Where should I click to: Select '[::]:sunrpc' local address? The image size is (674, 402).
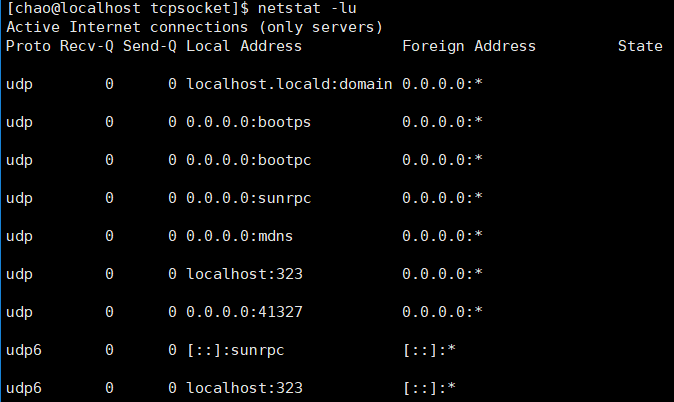[x=235, y=350]
